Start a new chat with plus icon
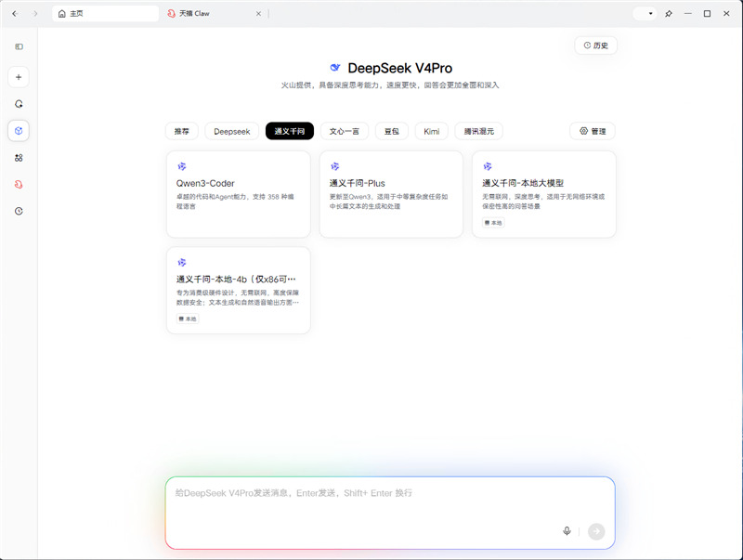The image size is (743, 560). pos(19,77)
